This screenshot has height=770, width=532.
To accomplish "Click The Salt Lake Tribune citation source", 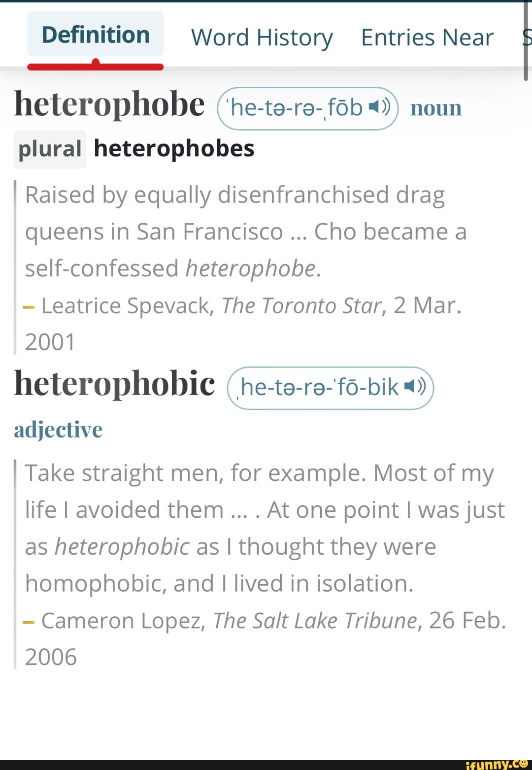I will (315, 620).
